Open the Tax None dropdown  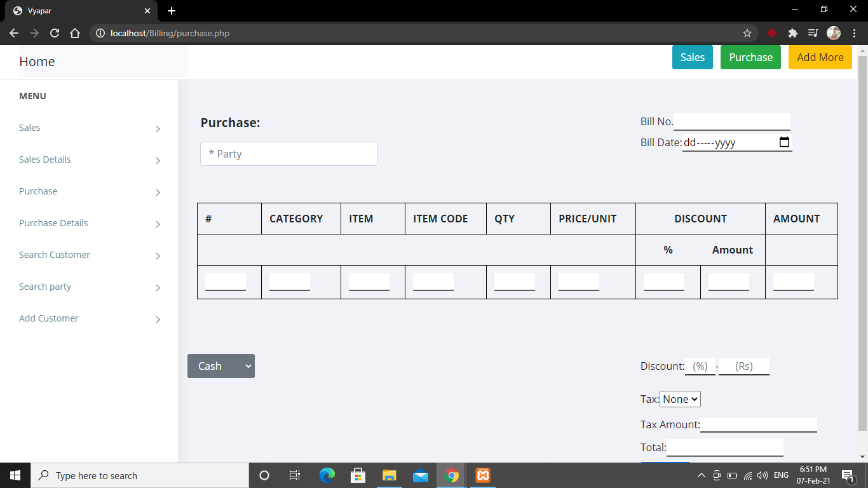pos(680,399)
